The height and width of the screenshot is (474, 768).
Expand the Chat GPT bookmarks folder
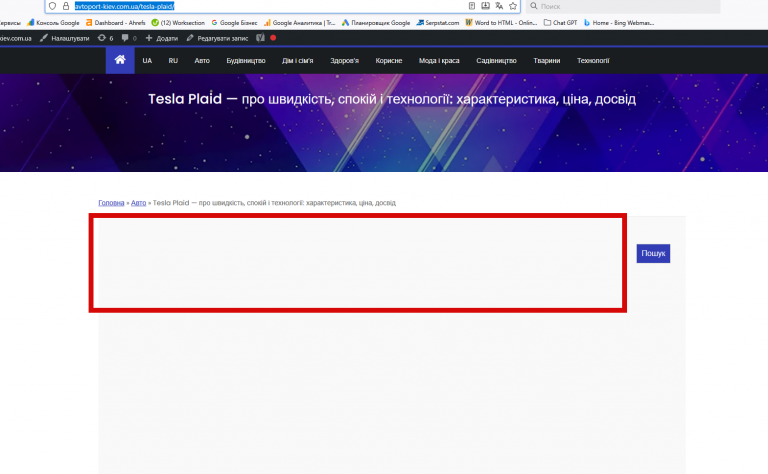[x=560, y=23]
